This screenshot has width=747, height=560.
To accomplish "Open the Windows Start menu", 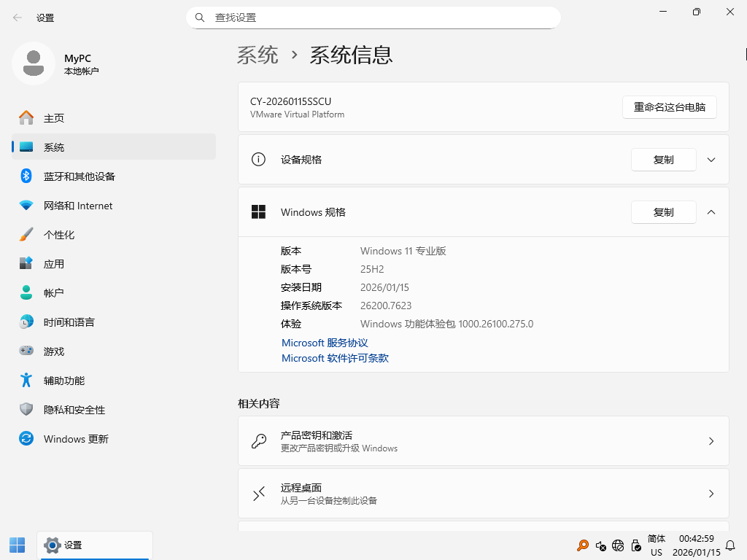I will 17,545.
